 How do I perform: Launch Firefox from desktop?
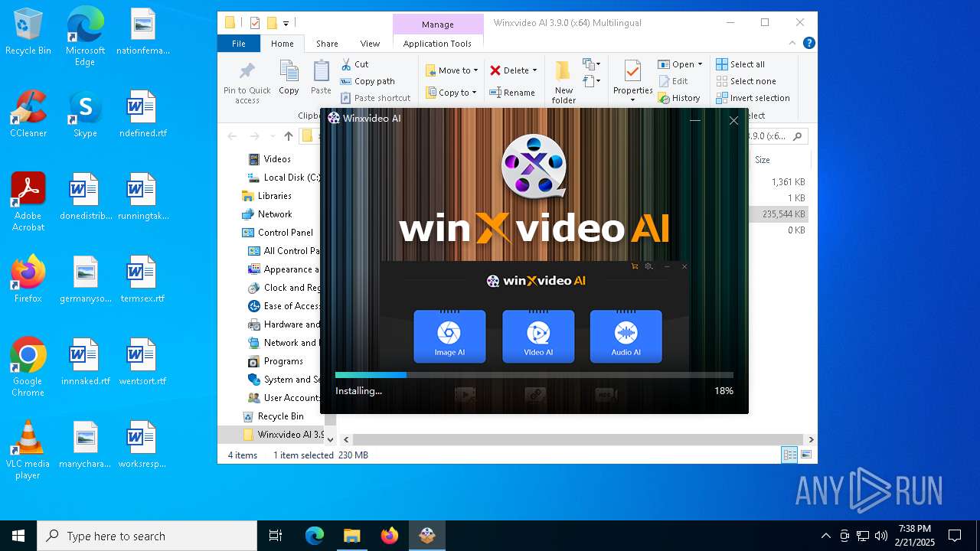(28, 279)
